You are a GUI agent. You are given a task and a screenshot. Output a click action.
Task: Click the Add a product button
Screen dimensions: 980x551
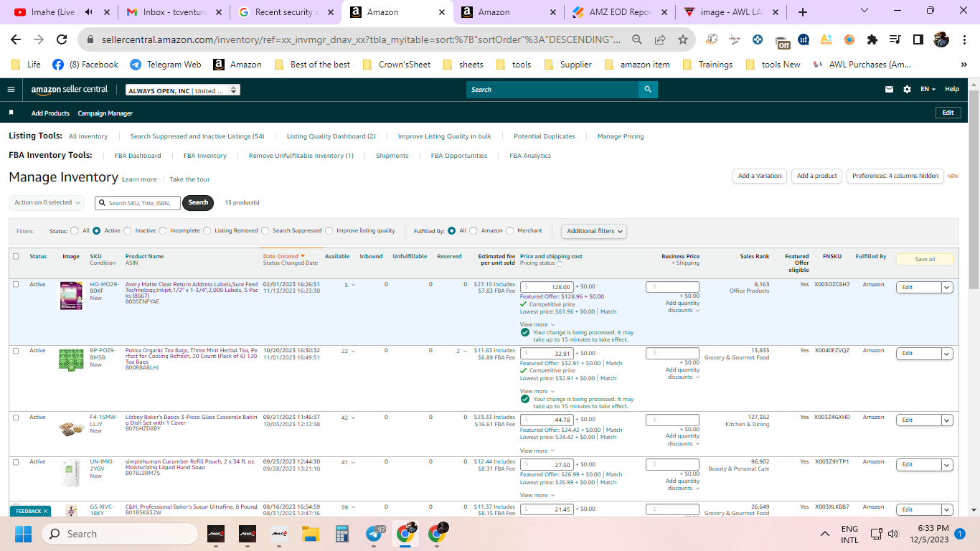[x=817, y=176]
